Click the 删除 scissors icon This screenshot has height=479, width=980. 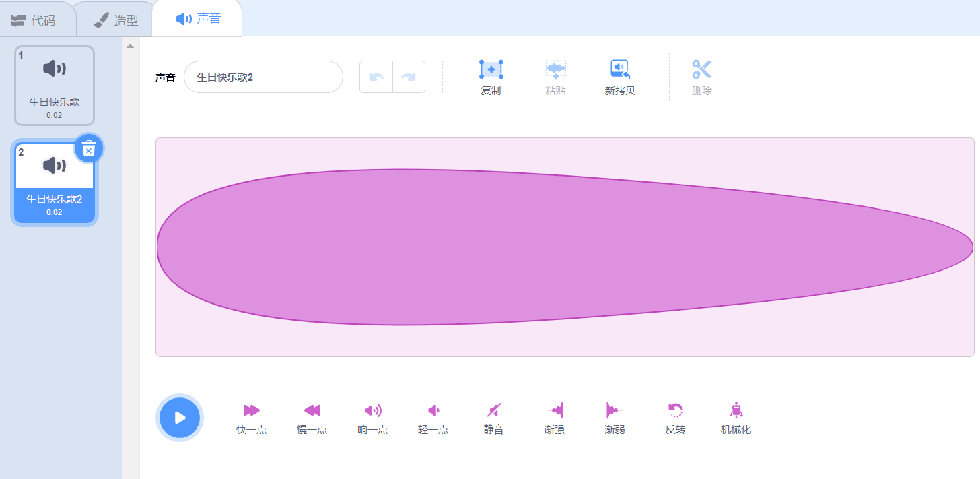tap(701, 70)
